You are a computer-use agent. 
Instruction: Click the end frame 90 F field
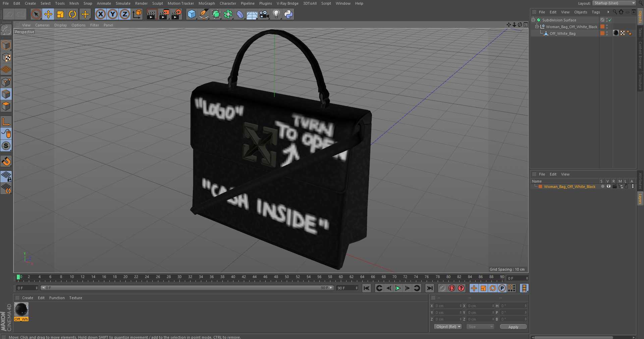point(347,288)
